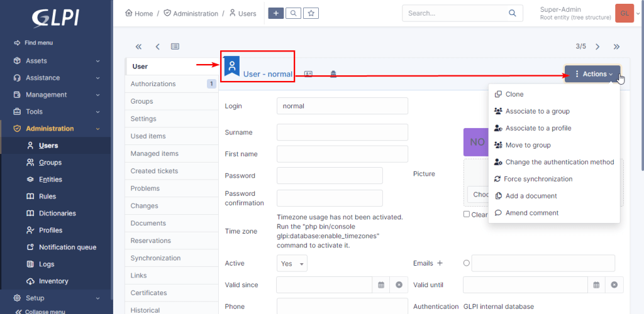Add an email with the plus icon

[440, 263]
